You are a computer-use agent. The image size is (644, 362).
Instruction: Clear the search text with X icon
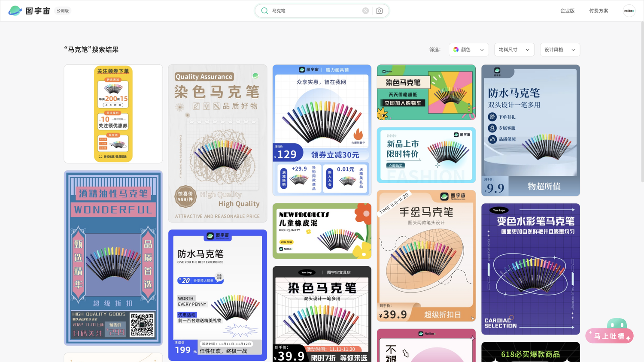click(x=365, y=11)
